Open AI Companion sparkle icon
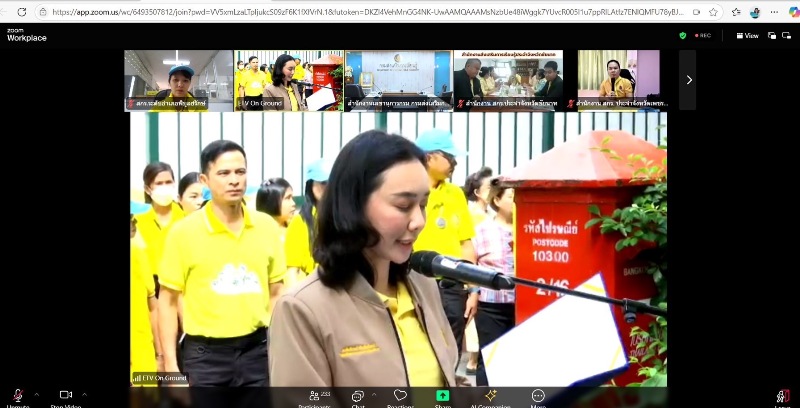 (491, 396)
